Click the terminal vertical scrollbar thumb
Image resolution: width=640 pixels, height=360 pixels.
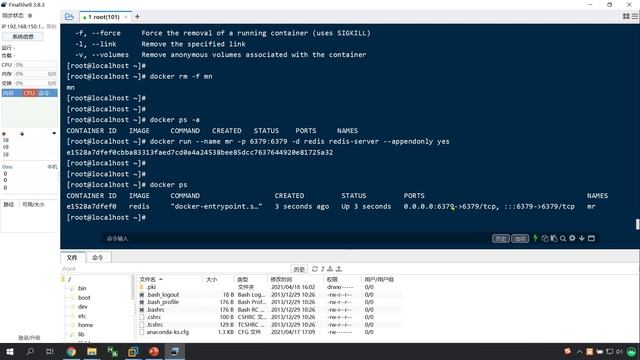(637, 224)
